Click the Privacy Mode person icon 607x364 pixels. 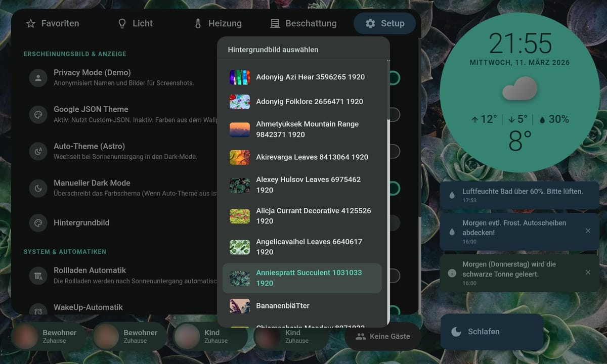pyautogui.click(x=38, y=78)
